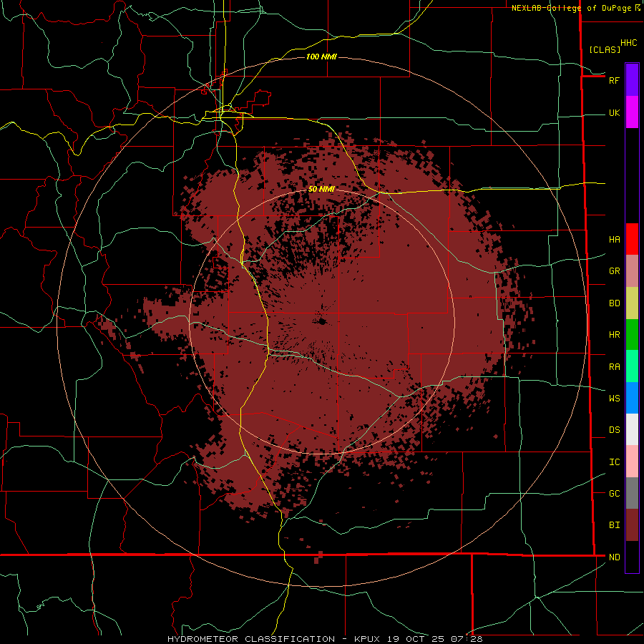644x644 pixels.
Task: Click the HA red legend swatch
Action: pyautogui.click(x=632, y=239)
